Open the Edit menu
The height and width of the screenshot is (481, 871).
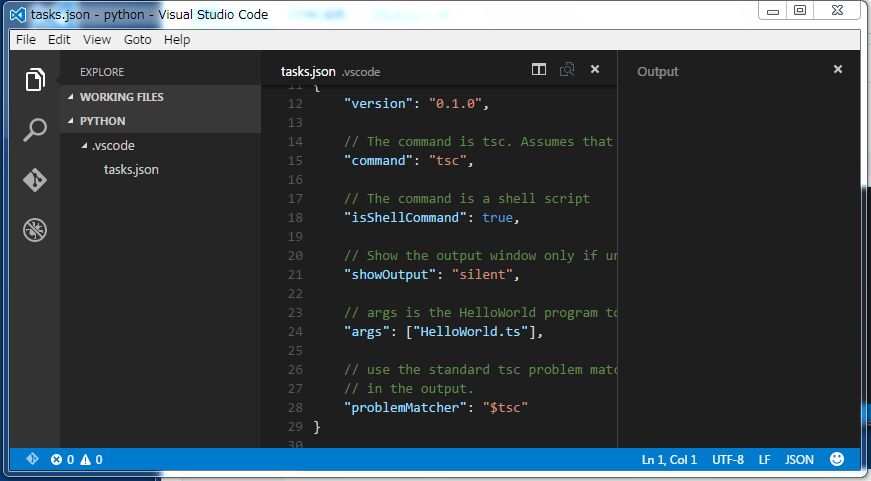pos(59,39)
